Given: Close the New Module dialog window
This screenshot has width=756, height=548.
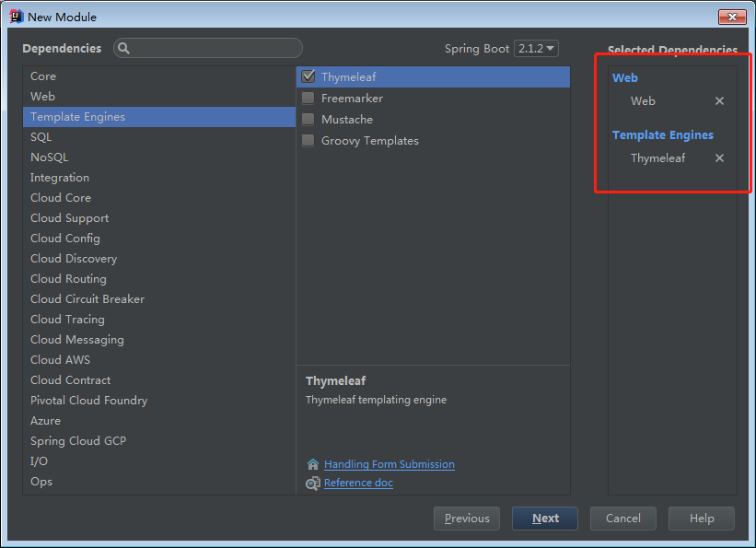Looking at the screenshot, I should [x=732, y=17].
